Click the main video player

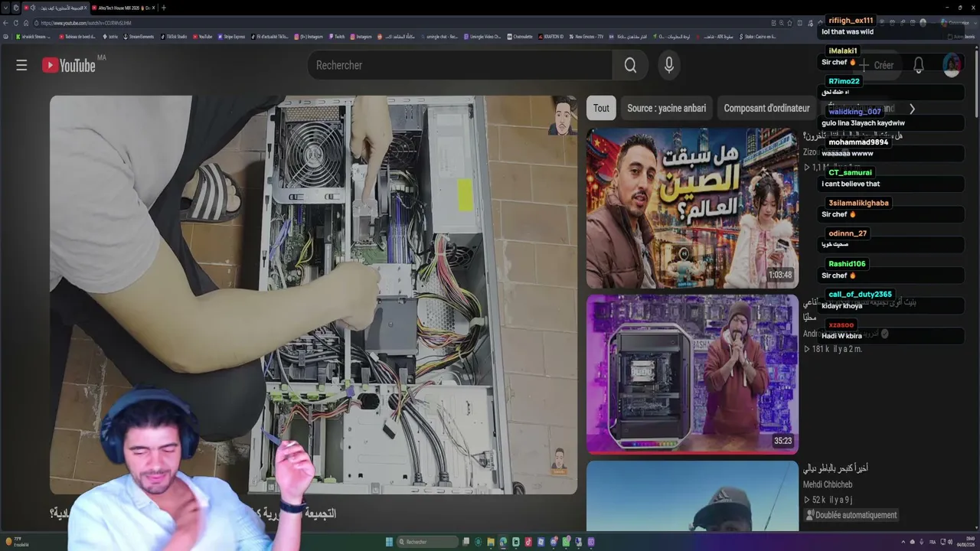click(313, 295)
